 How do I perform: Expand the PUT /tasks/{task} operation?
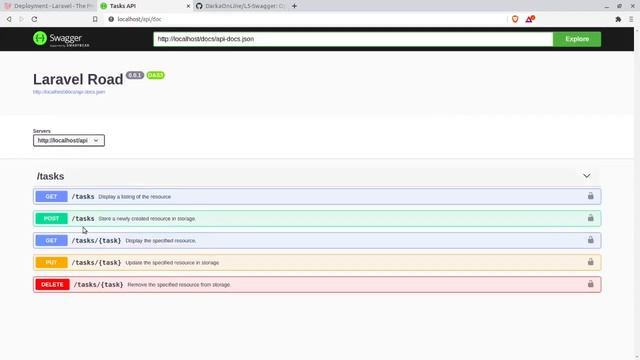point(317,262)
